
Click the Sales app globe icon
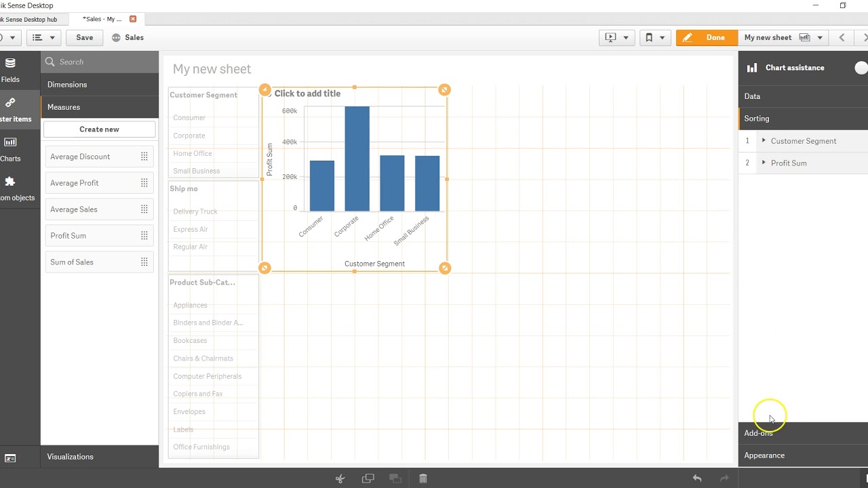tap(116, 37)
